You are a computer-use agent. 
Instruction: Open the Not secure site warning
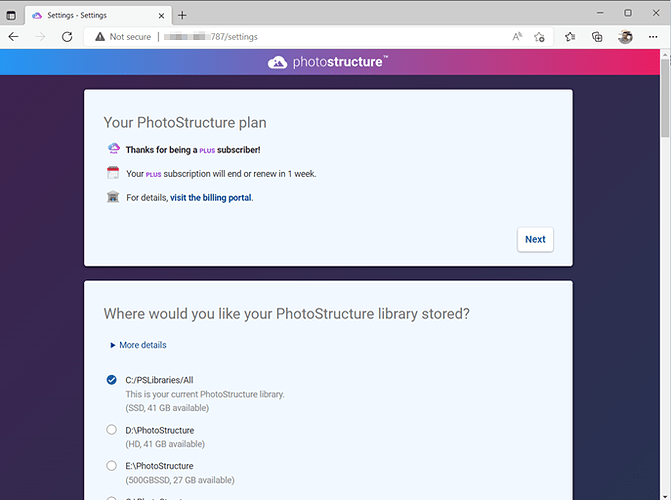click(123, 37)
